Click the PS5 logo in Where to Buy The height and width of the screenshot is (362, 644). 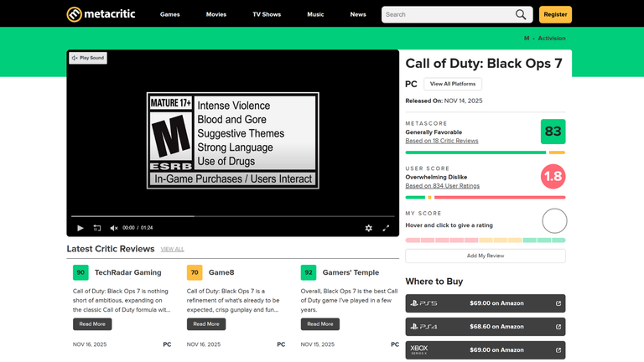(423, 303)
